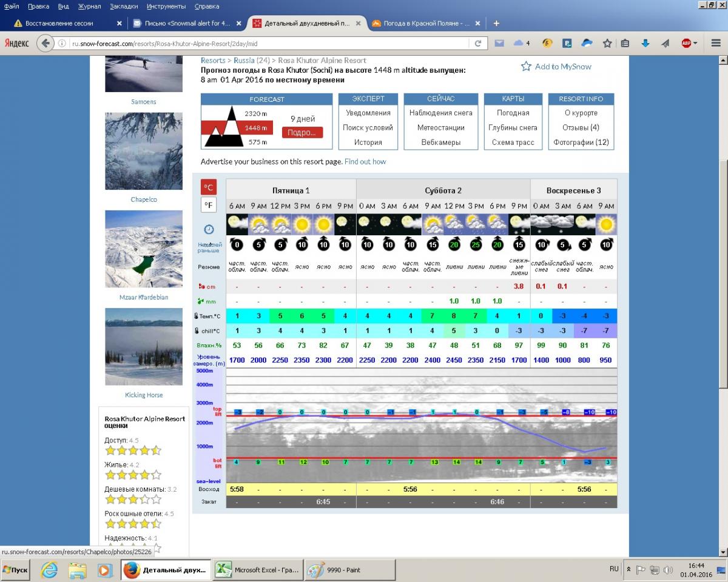Screen dimensions: 728x582
Task: Open the Вид menu
Action: [x=63, y=6]
